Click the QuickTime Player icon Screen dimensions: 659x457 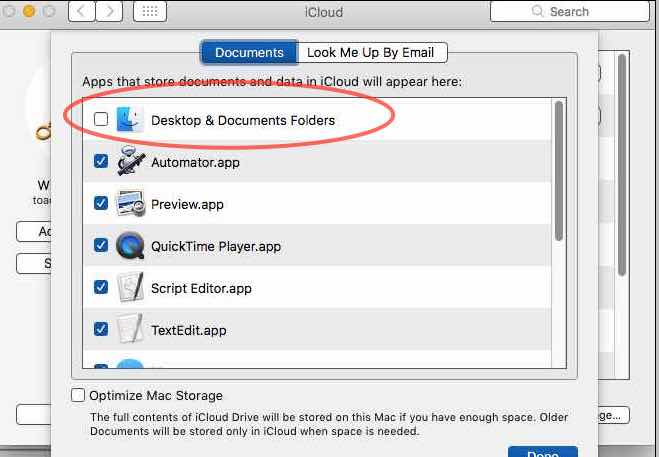coord(130,246)
